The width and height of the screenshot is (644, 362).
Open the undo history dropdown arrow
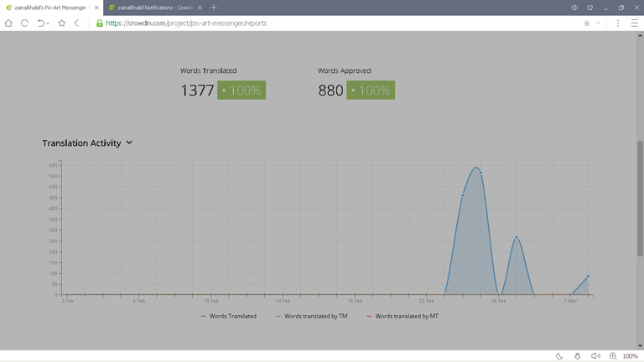48,23
